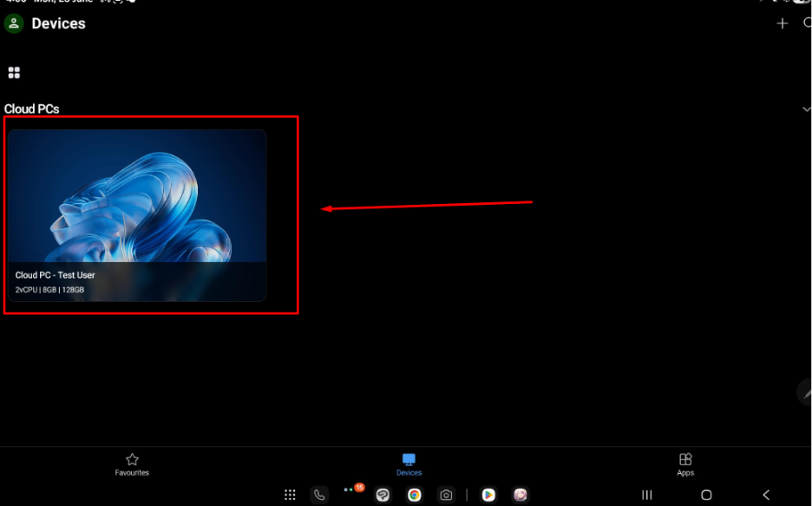
Task: Select the "Cloud PC - Test User" label
Action: (x=55, y=275)
